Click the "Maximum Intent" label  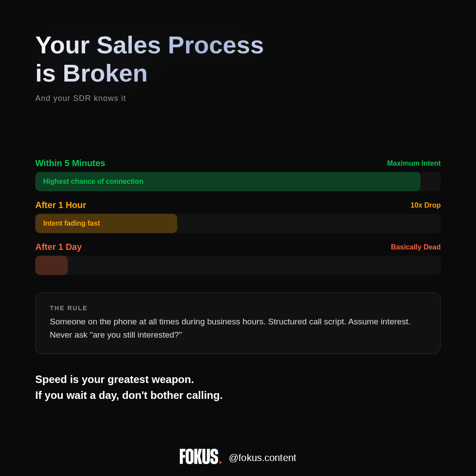[413, 164]
